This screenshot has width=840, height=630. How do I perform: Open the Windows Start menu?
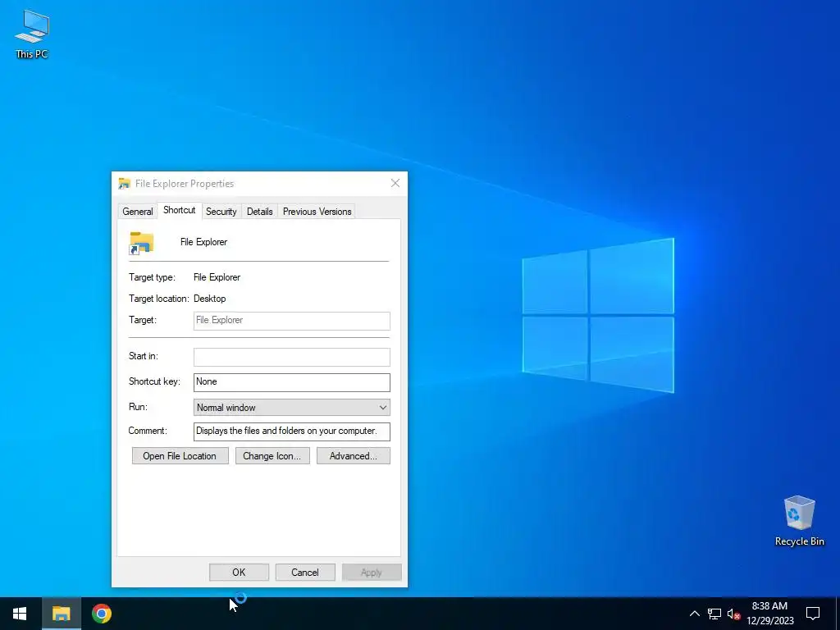coord(20,614)
